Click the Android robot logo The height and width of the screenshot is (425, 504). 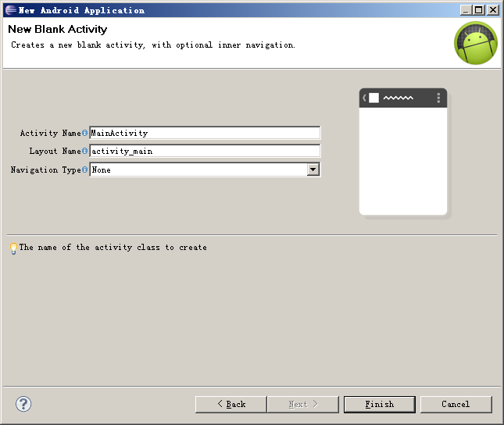click(476, 43)
